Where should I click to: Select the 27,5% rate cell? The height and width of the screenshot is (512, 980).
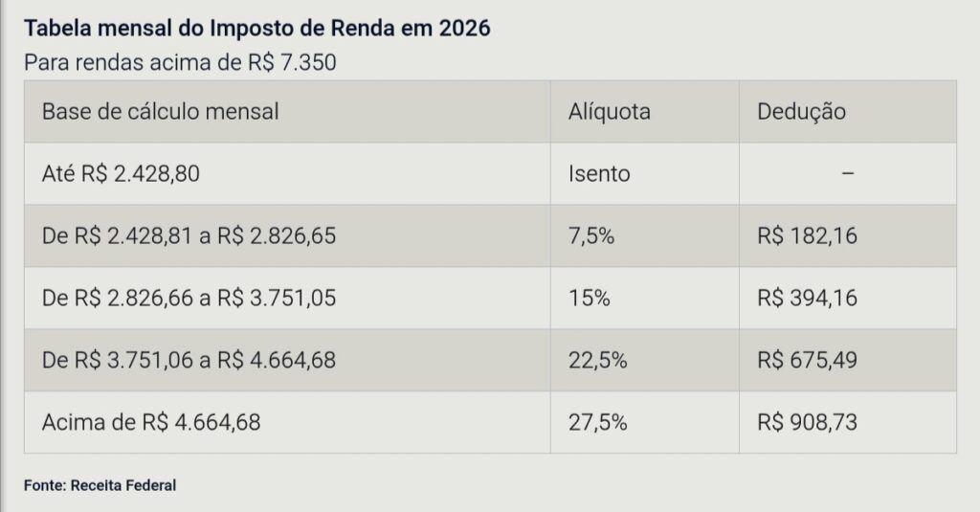click(x=597, y=422)
